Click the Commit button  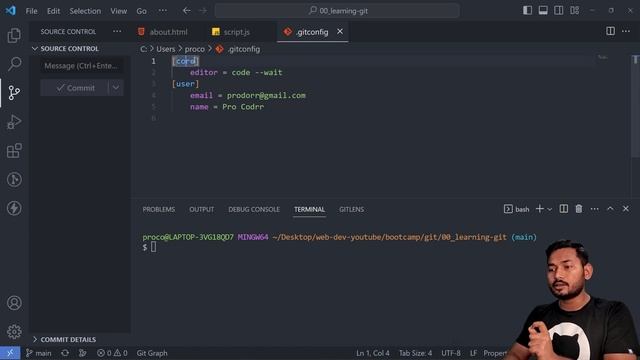click(75, 88)
